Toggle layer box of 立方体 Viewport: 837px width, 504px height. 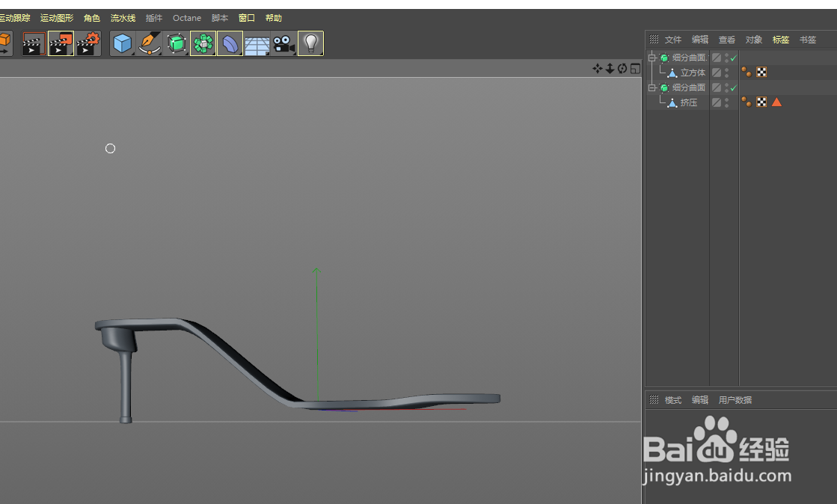[717, 73]
